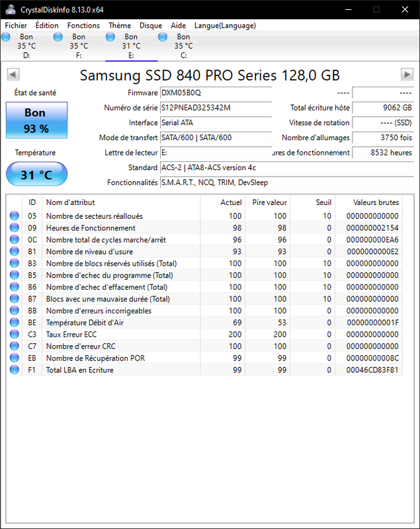
Task: Close the CrystalDiskInfo window
Action: pos(405,9)
